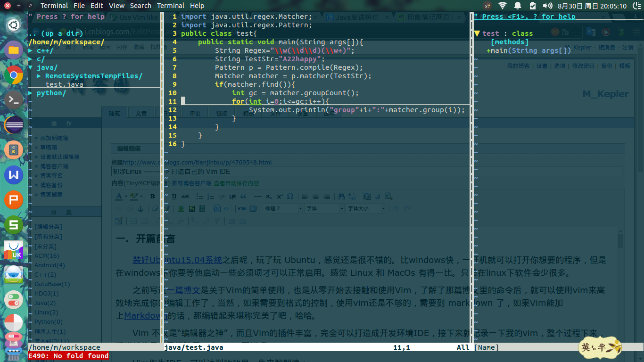
Task: Launch Files manager from the dock
Action: [14, 49]
